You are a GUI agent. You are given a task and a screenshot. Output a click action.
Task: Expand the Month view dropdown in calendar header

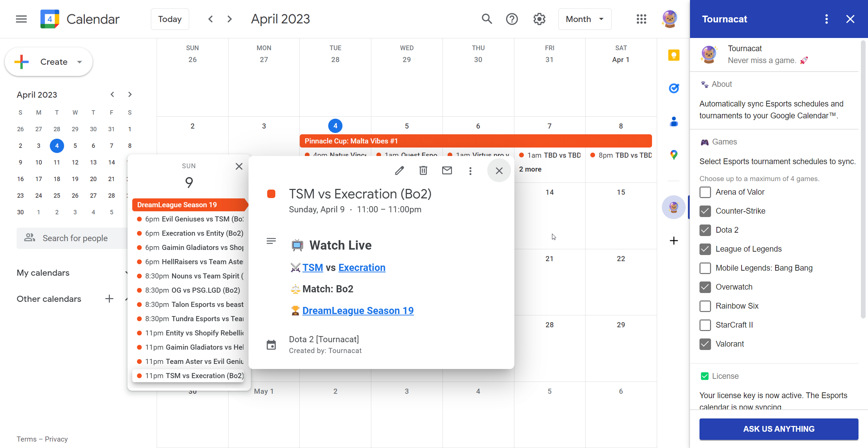[x=585, y=19]
